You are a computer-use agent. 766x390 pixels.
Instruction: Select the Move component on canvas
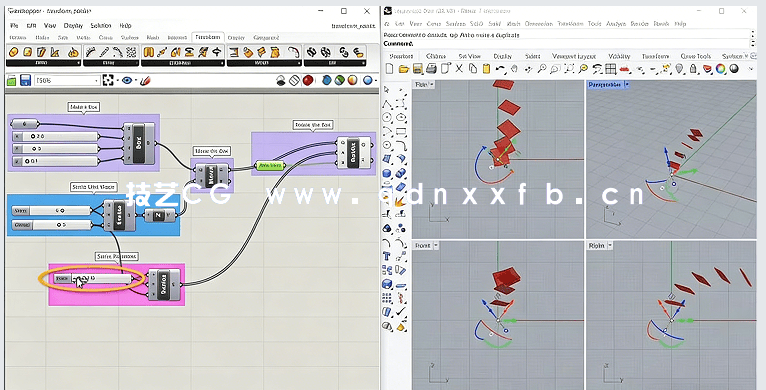(x=212, y=175)
